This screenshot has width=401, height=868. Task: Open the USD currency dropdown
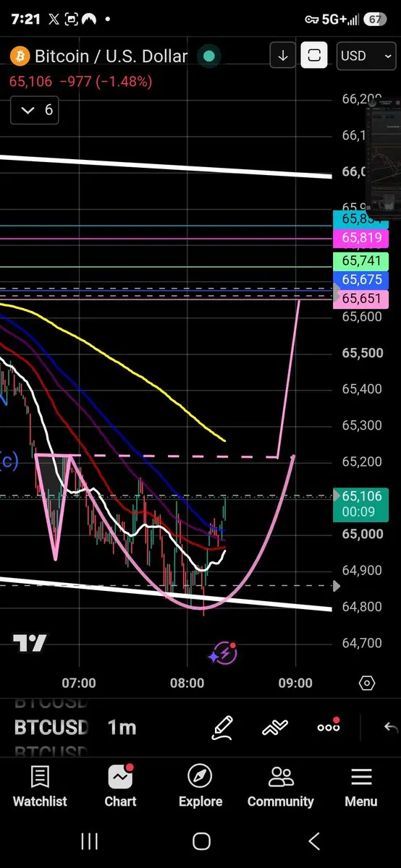[366, 56]
